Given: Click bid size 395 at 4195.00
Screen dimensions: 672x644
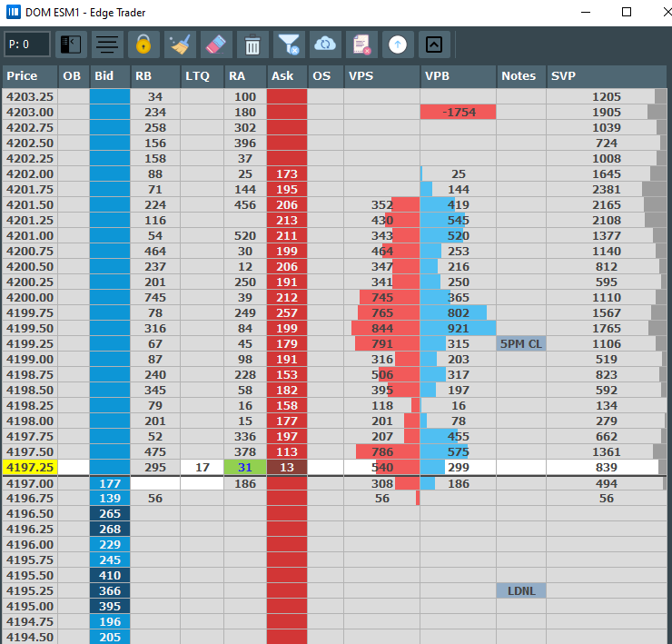Looking at the screenshot, I should (x=110, y=606).
